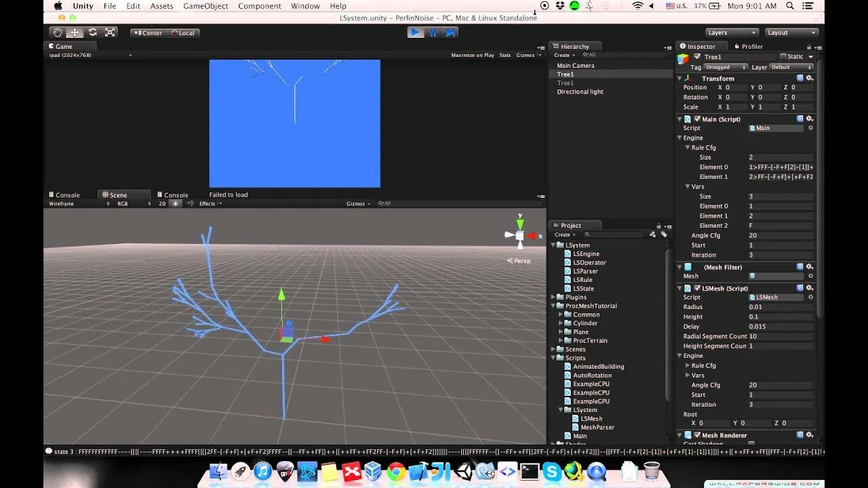Toggle Local handle rotation button
The image size is (868, 488).
pyautogui.click(x=182, y=33)
